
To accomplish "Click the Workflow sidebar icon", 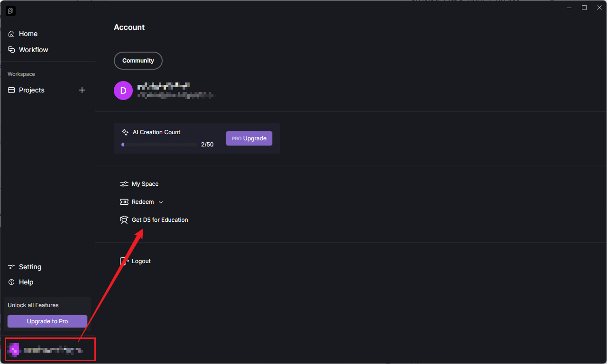I will pos(11,50).
